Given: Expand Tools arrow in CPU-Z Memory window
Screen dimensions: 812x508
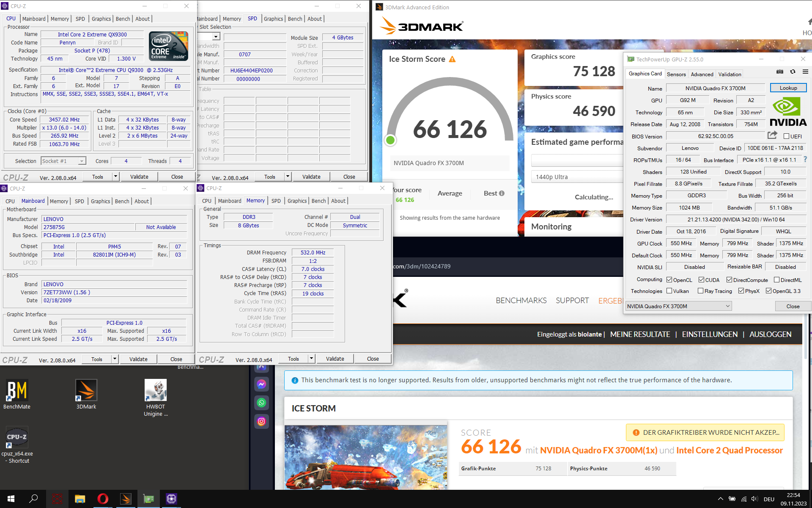Looking at the screenshot, I should [x=311, y=359].
